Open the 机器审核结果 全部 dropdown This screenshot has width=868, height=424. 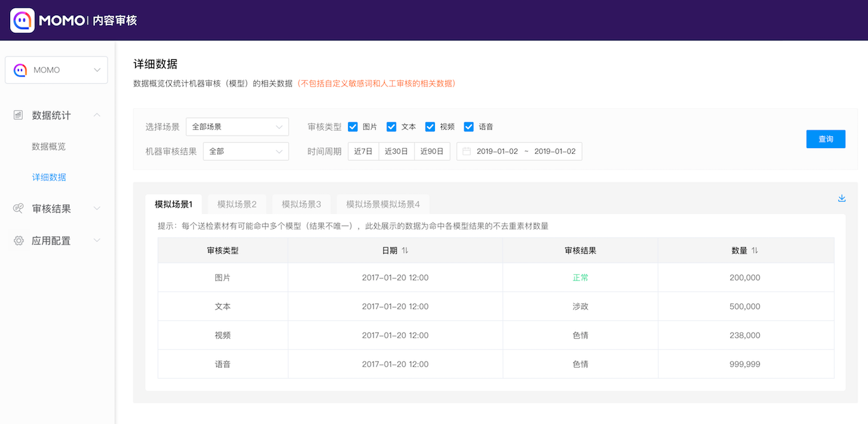click(246, 151)
